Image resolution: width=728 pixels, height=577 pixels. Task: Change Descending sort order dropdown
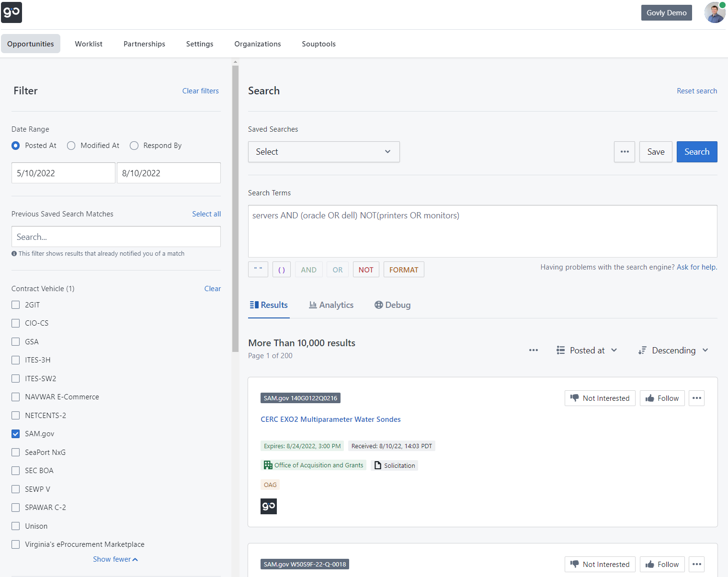674,350
